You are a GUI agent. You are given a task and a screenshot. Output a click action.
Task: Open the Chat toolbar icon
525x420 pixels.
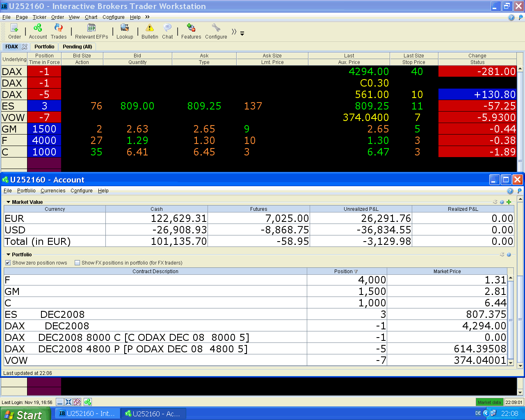click(x=167, y=31)
